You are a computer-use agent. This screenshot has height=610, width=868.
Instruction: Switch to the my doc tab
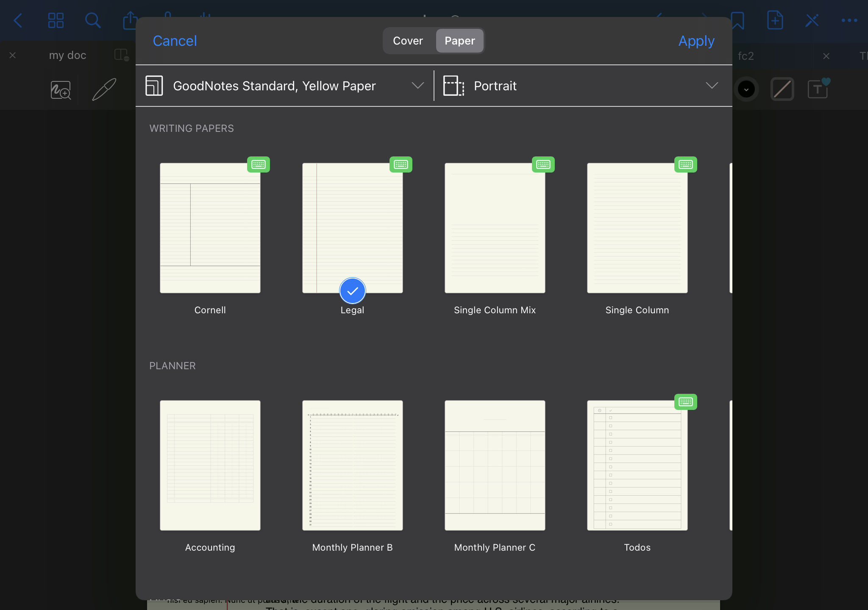pos(67,56)
